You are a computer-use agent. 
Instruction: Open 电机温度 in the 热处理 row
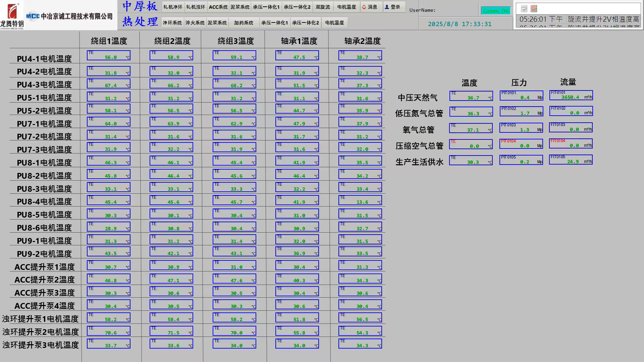(x=334, y=23)
